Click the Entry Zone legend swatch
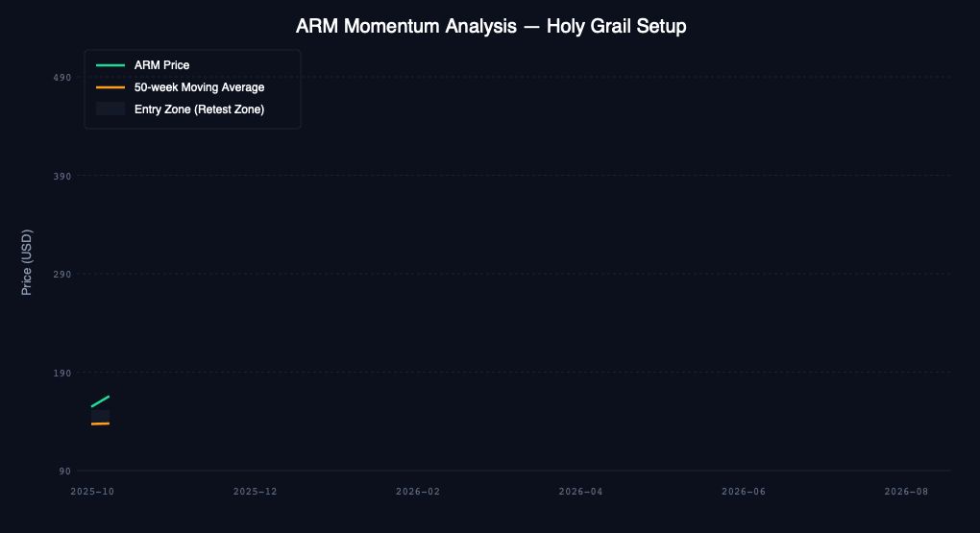 pos(110,109)
